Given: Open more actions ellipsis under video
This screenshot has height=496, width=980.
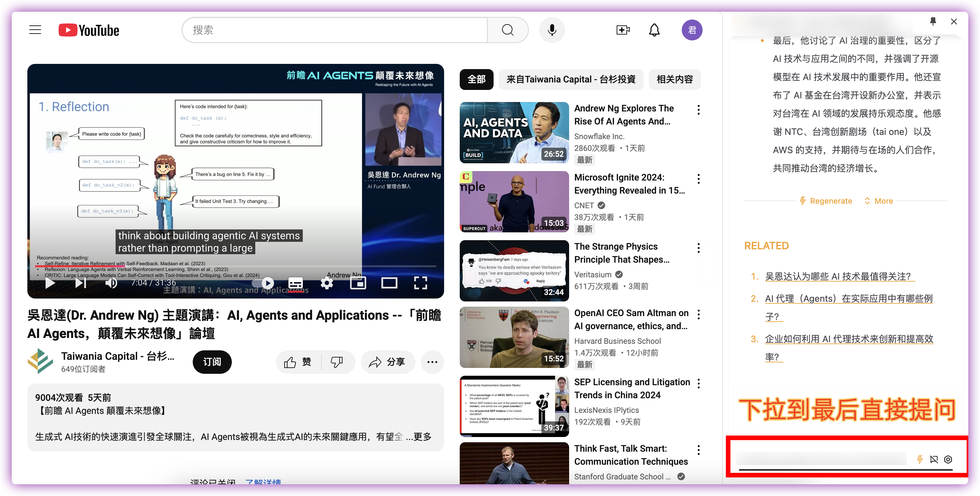Looking at the screenshot, I should pos(432,362).
